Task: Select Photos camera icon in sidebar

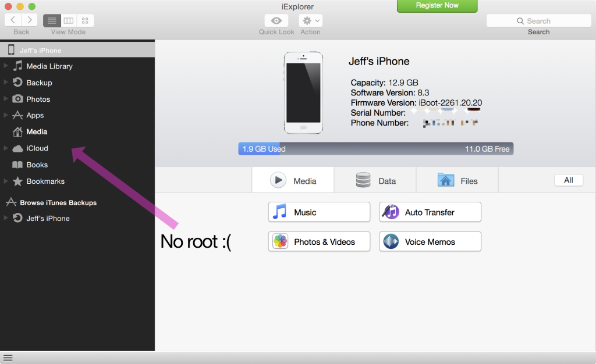Action: (x=17, y=99)
